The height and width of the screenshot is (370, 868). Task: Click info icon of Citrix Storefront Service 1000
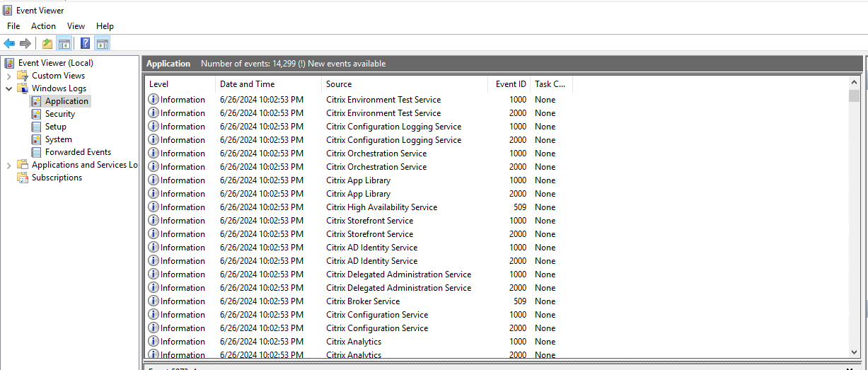154,221
